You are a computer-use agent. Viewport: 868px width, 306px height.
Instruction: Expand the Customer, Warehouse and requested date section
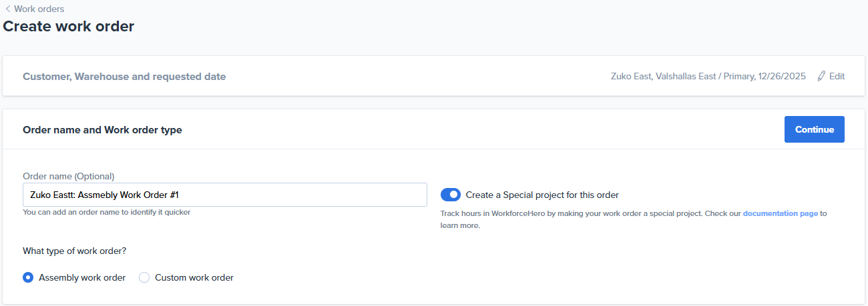click(x=124, y=77)
